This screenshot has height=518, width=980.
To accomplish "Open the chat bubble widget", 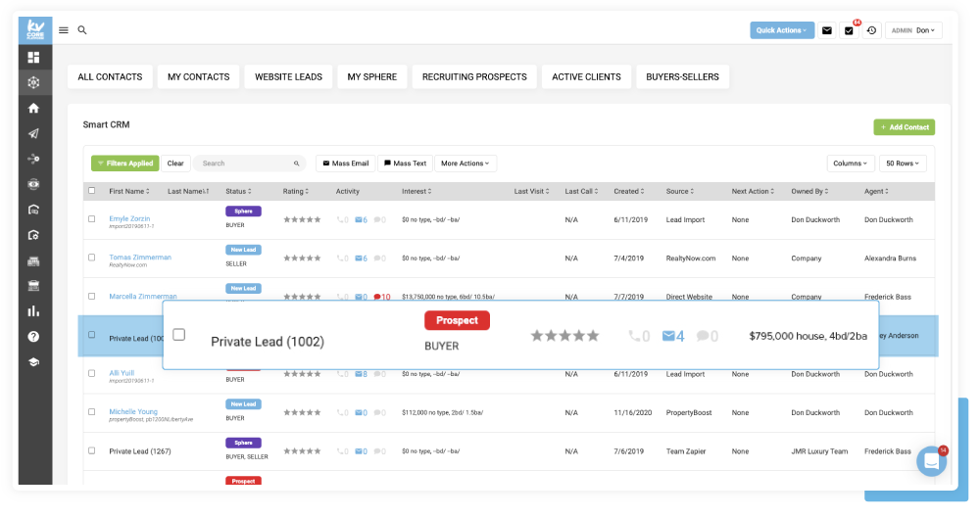I will pos(931,461).
